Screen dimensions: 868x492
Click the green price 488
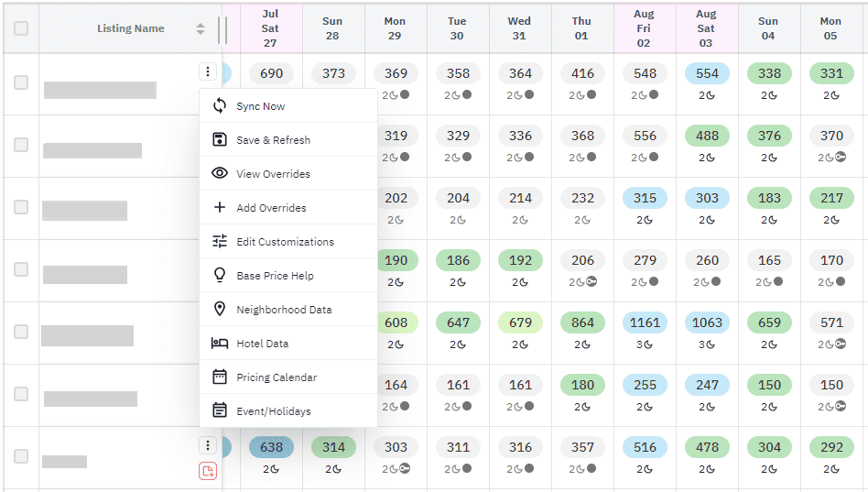(x=707, y=136)
